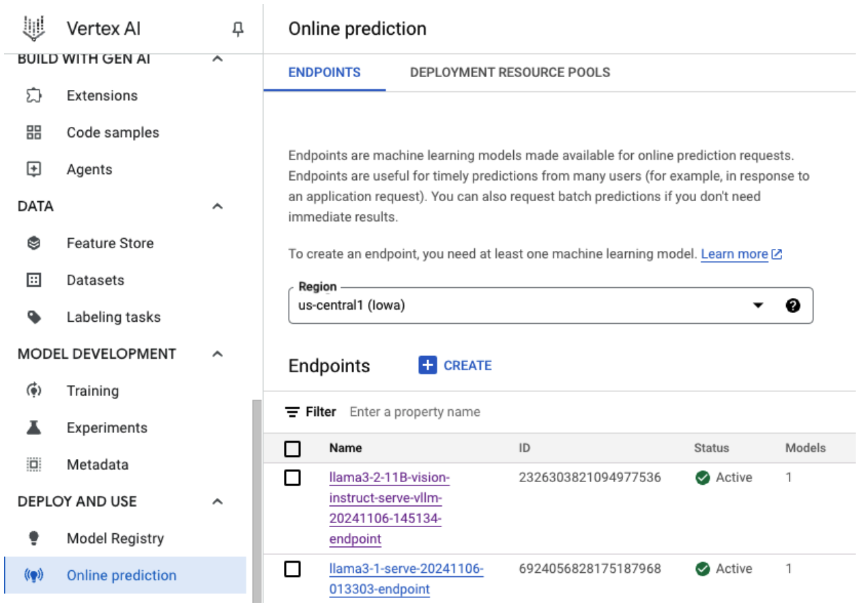Collapse the MODEL DEVELOPMENT section
Viewport: 868px width, 611px height.
click(x=217, y=353)
